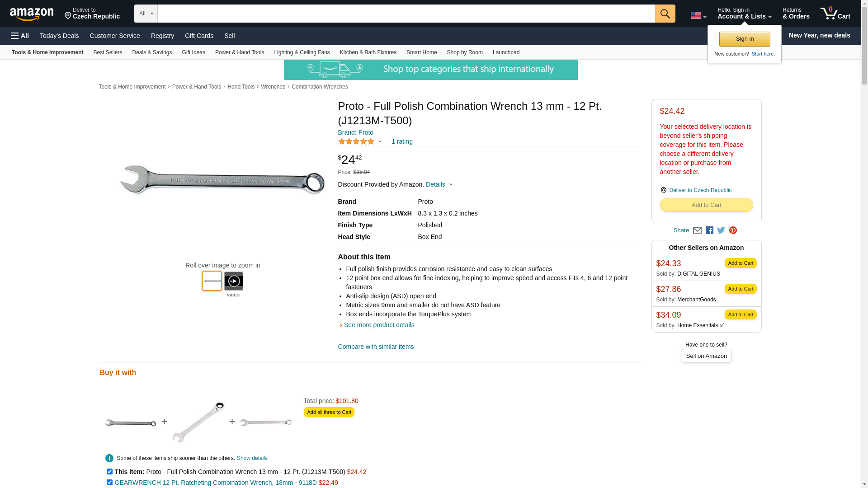Share the wrench on Twitter
Viewport: 868px width, 488px height.
[x=721, y=230]
